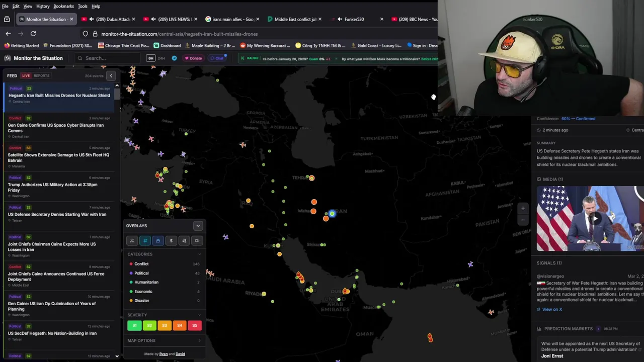Open the Telegram channel icon
Viewport: 644px width, 362px height.
tap(174, 58)
